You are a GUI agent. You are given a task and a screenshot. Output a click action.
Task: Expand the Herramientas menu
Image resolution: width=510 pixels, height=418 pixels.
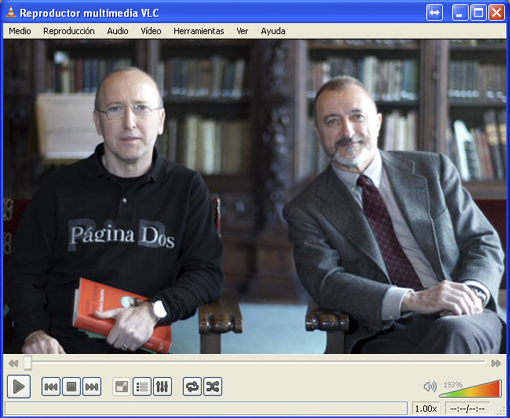click(x=199, y=31)
